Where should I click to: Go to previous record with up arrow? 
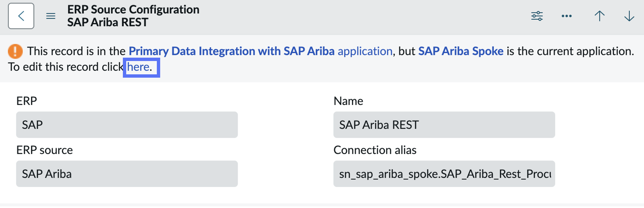click(599, 16)
